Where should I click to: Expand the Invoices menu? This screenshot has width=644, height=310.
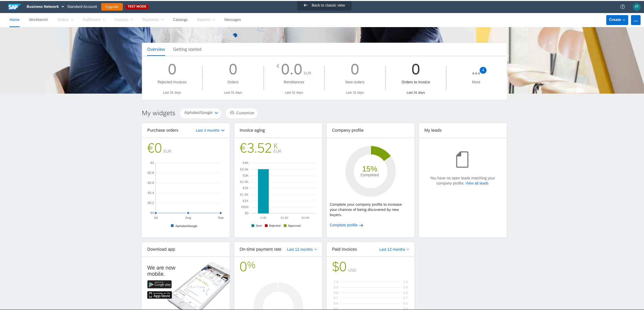pyautogui.click(x=124, y=20)
